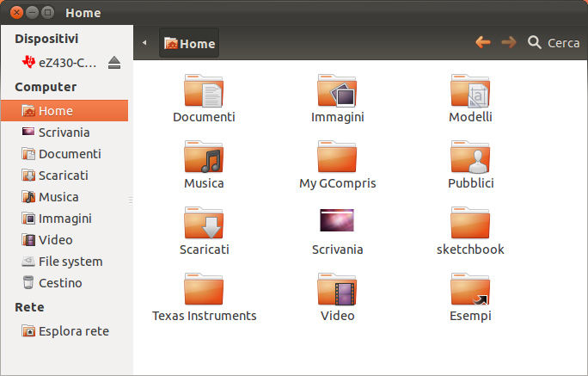This screenshot has width=588, height=376.
Task: Select Cestino in the sidebar
Action: pyautogui.click(x=60, y=283)
